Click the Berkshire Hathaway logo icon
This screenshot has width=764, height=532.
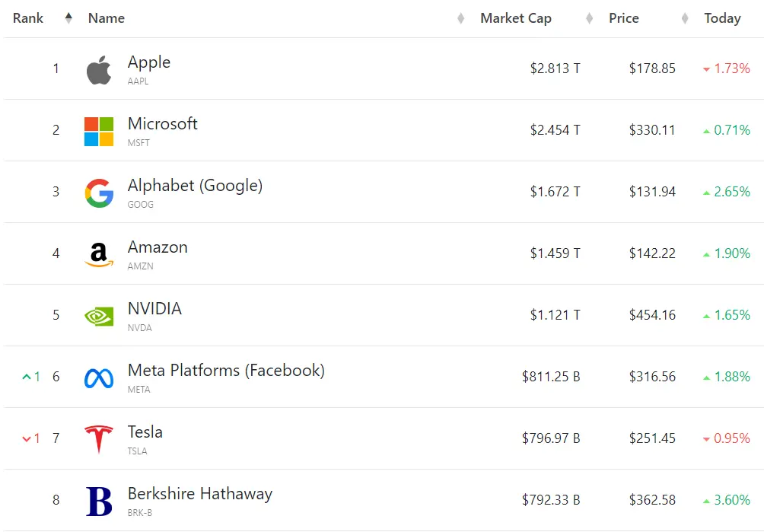[99, 501]
